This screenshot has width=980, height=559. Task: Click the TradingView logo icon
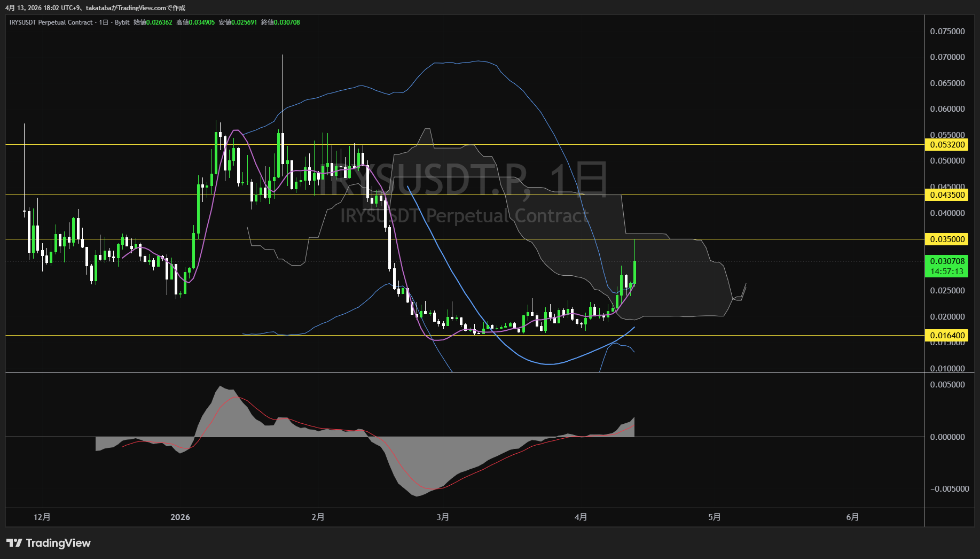pyautogui.click(x=14, y=543)
